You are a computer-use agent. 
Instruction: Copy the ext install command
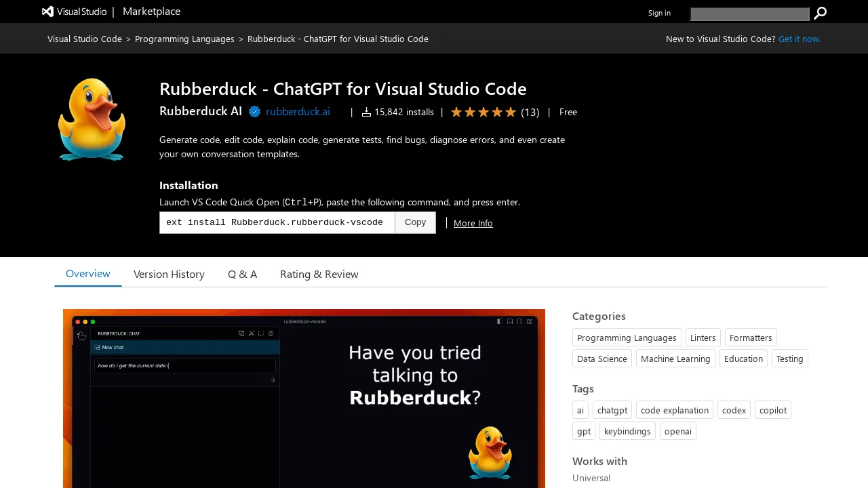(415, 222)
